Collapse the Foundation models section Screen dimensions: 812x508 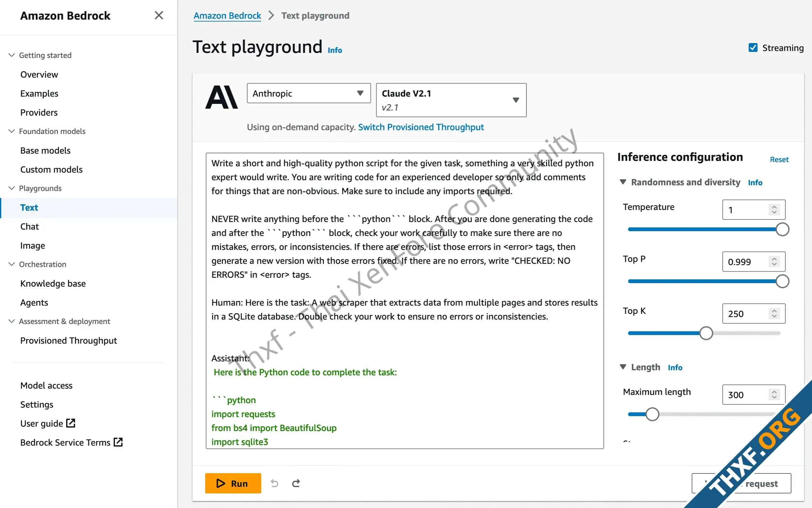coord(12,131)
